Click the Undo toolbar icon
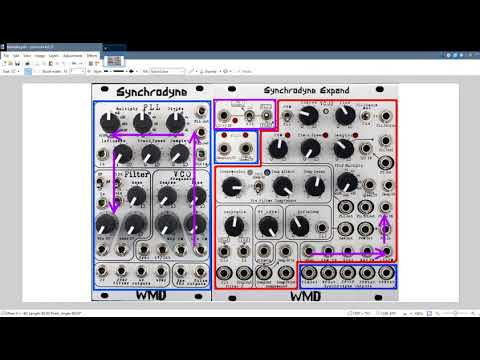480x360 pixels. click(x=74, y=63)
